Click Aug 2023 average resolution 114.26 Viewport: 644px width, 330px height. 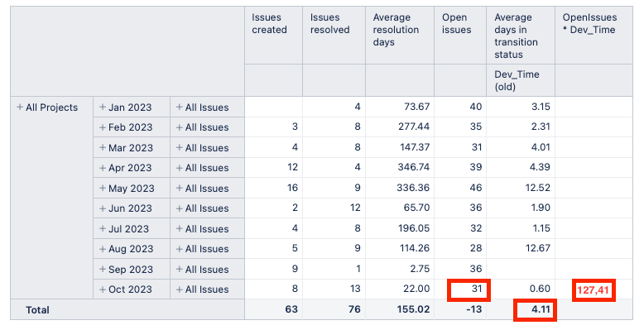415,248
